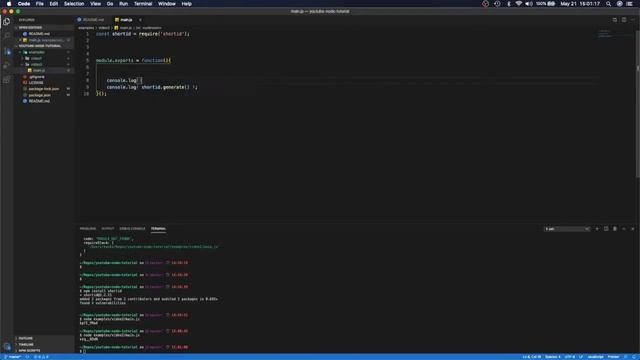Open the Accounts icon at activity bar bottom

pos(7,347)
